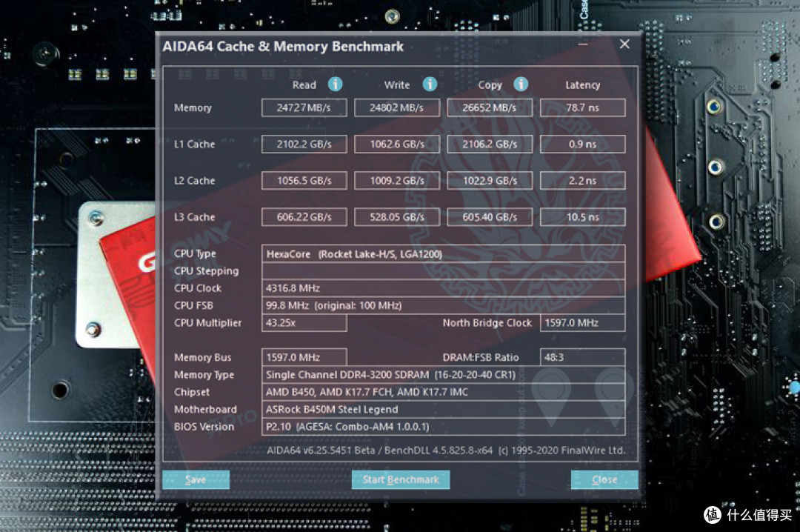The height and width of the screenshot is (532, 800).
Task: Select L1 Cache Copy 2106.2 GB/s
Action: (490, 144)
